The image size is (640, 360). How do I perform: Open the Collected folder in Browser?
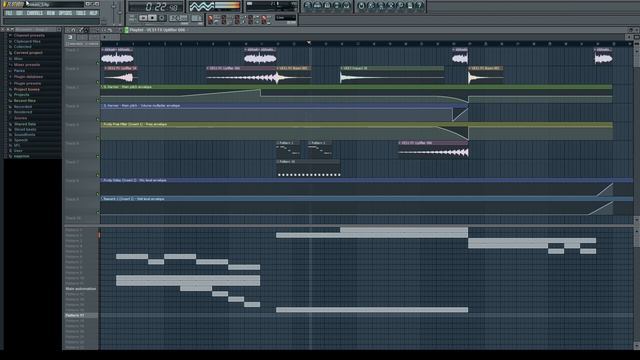(22, 47)
